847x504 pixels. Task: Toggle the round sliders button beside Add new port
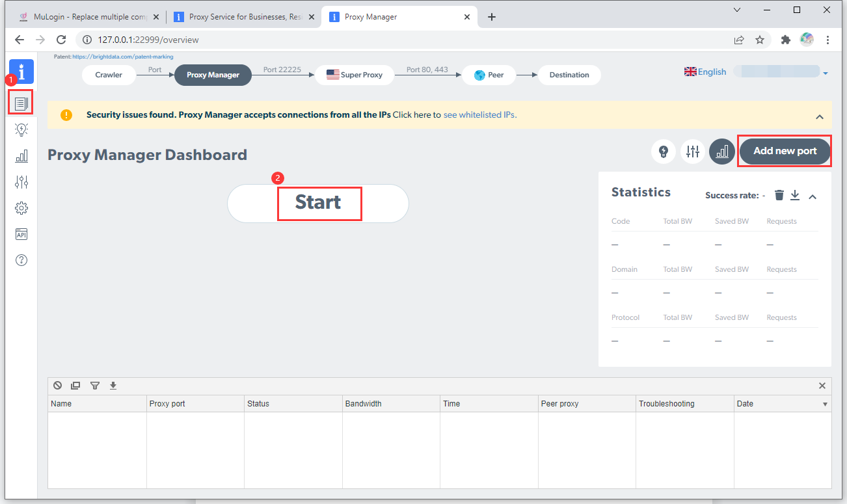click(693, 152)
